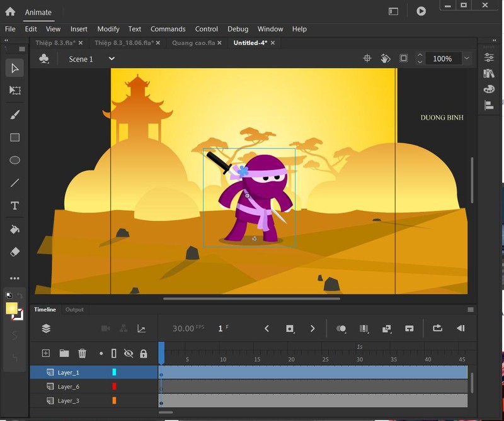Expand the zoom percentage dropdown
The height and width of the screenshot is (421, 504).
[466, 59]
